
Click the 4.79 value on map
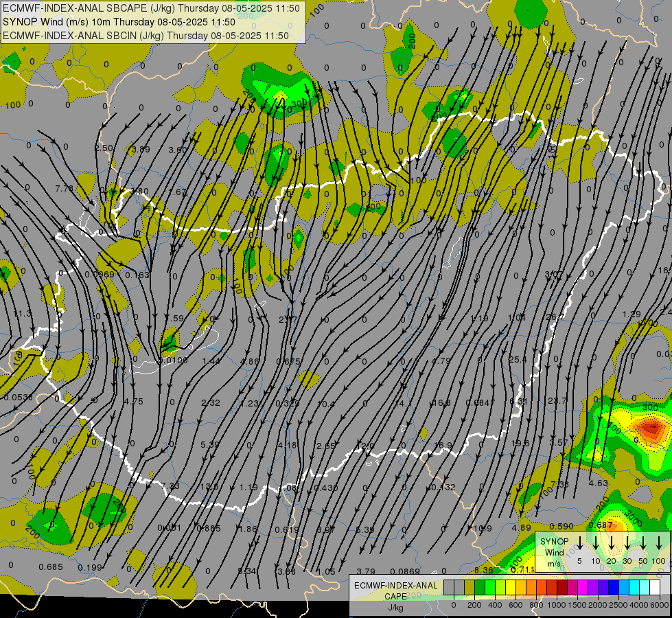click(x=441, y=360)
